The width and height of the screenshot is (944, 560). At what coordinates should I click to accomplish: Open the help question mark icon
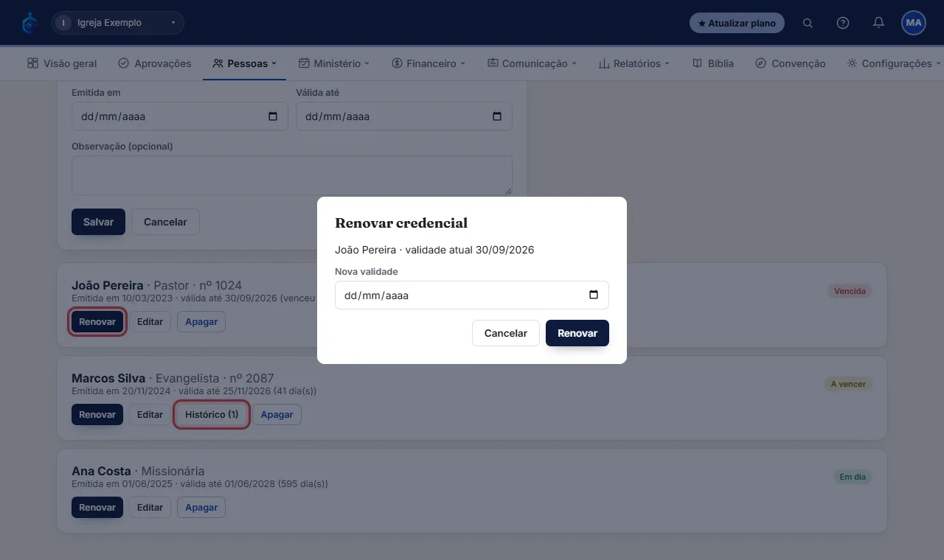pyautogui.click(x=843, y=23)
